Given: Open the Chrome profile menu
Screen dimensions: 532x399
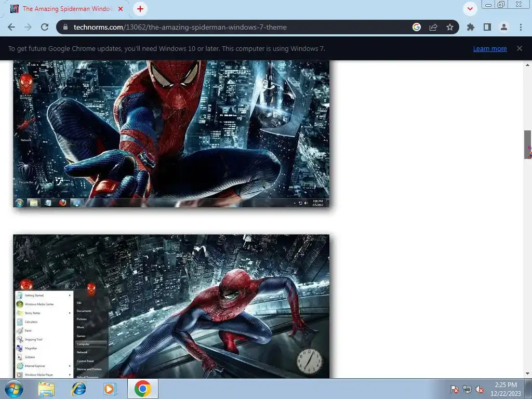Looking at the screenshot, I should [x=504, y=27].
